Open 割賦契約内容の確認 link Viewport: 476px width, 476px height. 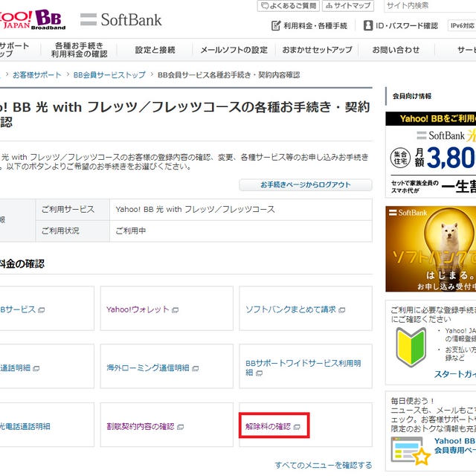click(141, 426)
